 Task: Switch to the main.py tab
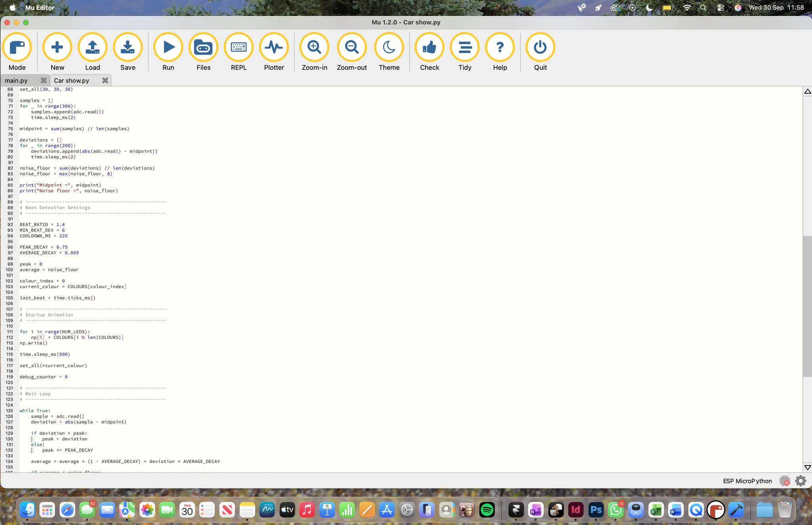pos(16,80)
